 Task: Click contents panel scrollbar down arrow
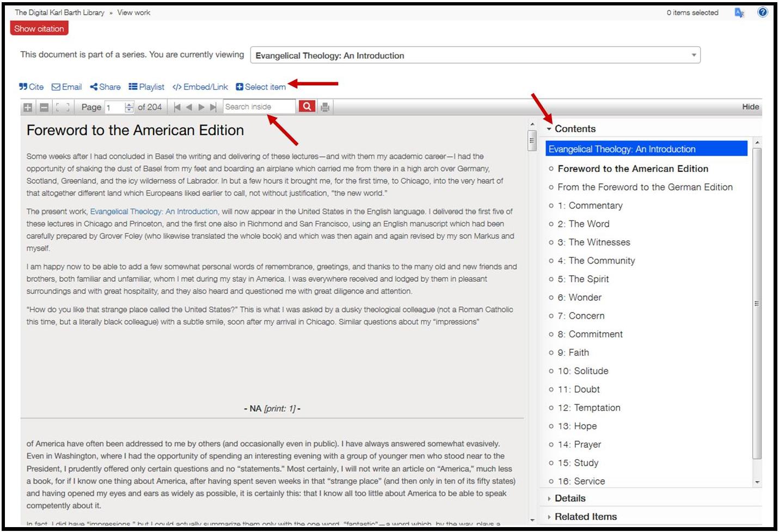point(757,482)
